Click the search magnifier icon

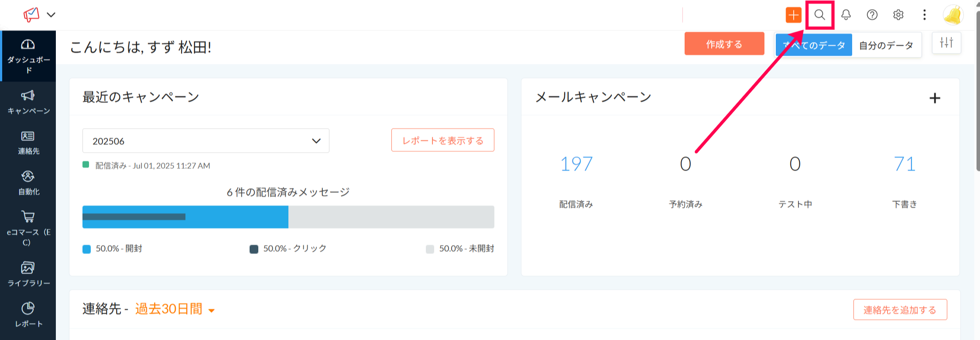(819, 15)
